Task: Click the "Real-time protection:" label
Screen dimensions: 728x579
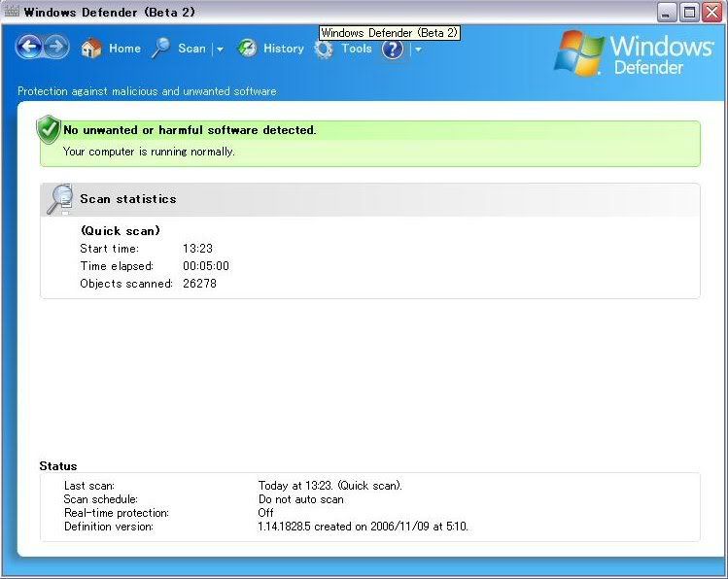Action: [117, 513]
